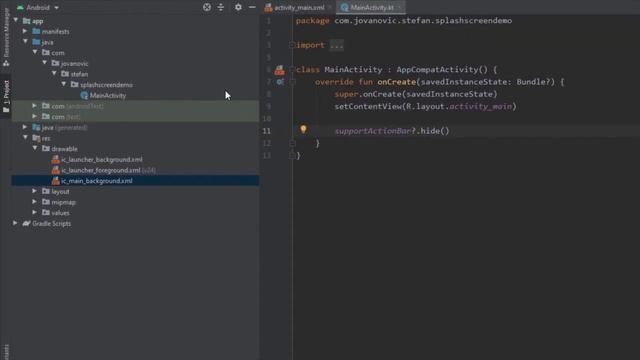The width and height of the screenshot is (640, 360).
Task: Click the onCreate function name on line 7
Action: point(396,82)
